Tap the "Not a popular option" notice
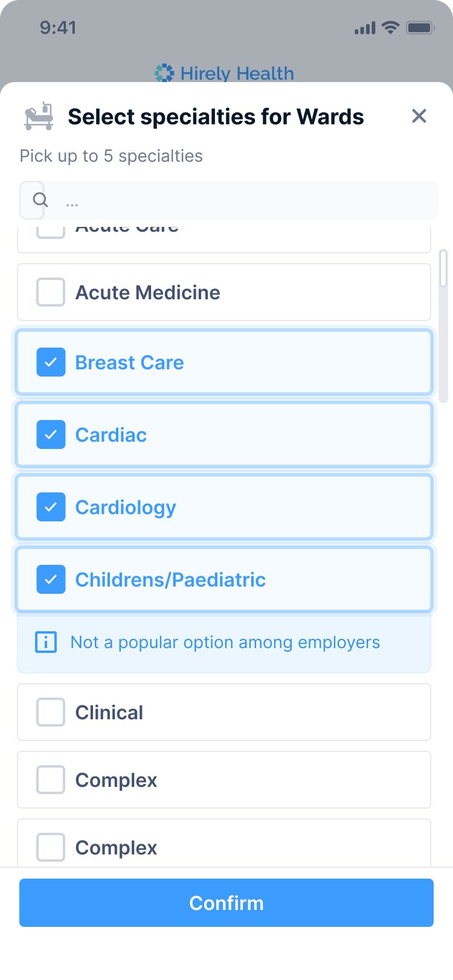 (225, 642)
